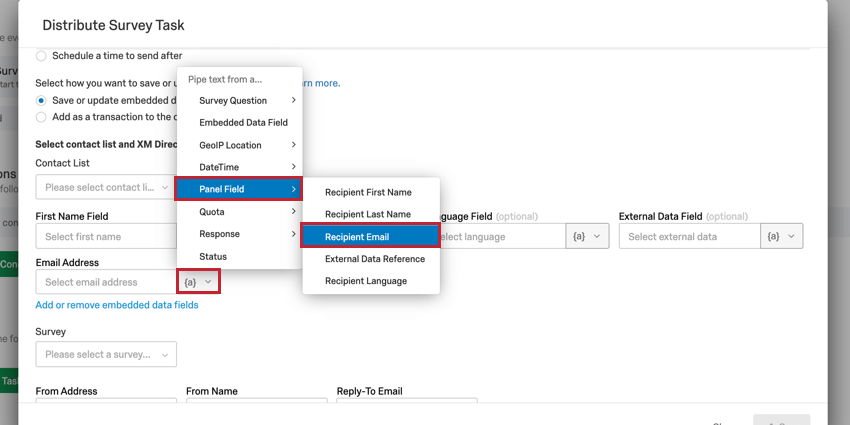Select 'Schedule a time to send after' option
Image resolution: width=850 pixels, height=425 pixels.
coord(42,56)
